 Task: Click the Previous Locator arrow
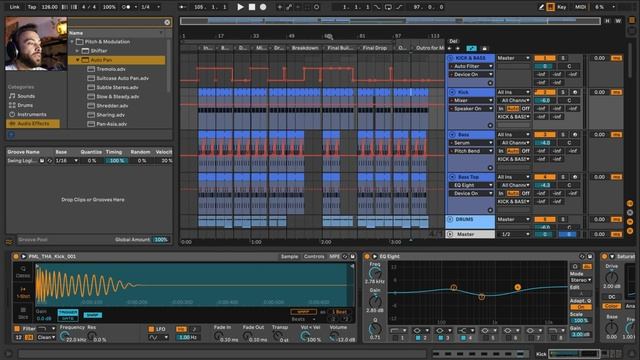point(449,49)
